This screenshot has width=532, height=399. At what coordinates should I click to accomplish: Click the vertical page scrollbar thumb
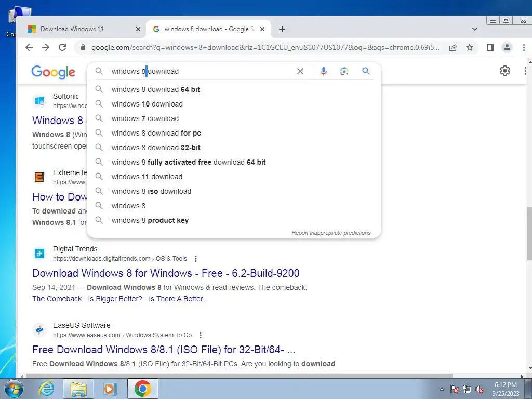click(529, 233)
